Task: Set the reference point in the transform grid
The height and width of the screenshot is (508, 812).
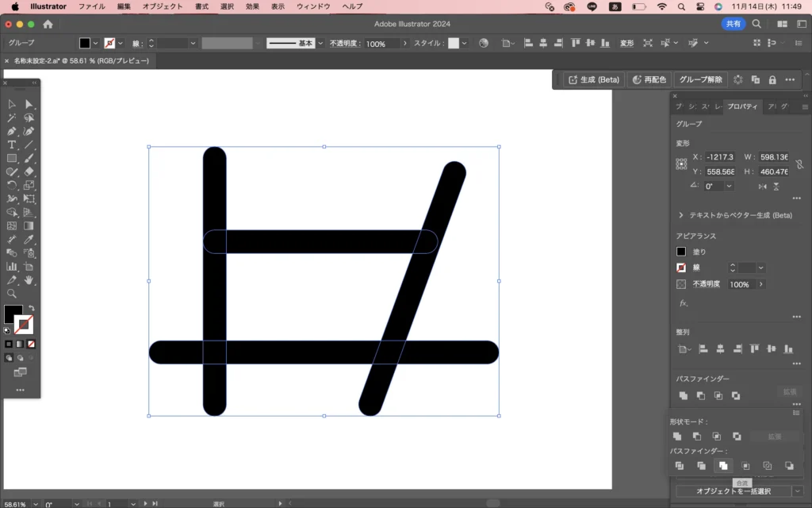Action: tap(681, 164)
